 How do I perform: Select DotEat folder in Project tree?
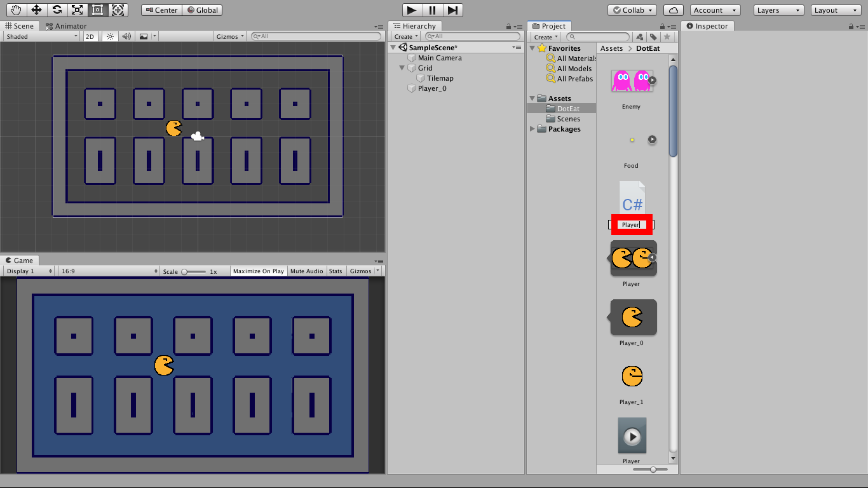pos(562,109)
